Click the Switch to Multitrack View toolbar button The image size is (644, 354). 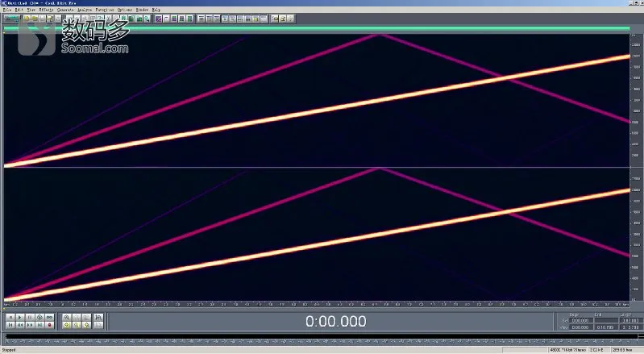click(12, 19)
